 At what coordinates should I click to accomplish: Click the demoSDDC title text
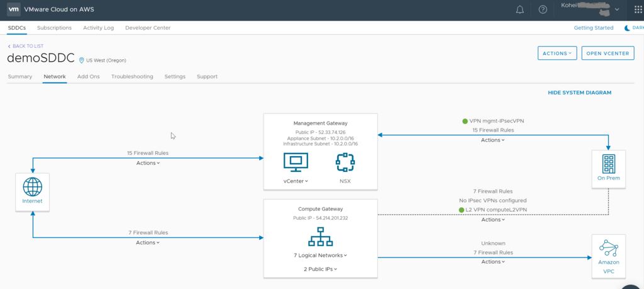41,59
